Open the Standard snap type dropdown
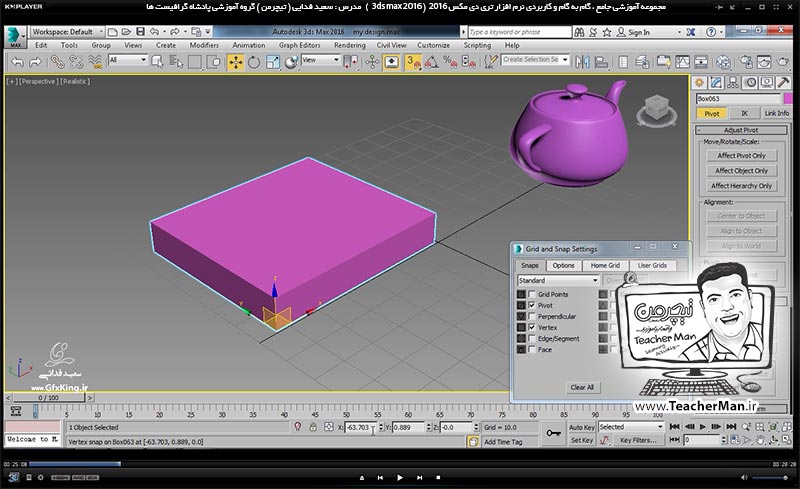The width and height of the screenshot is (800, 489). pos(558,280)
